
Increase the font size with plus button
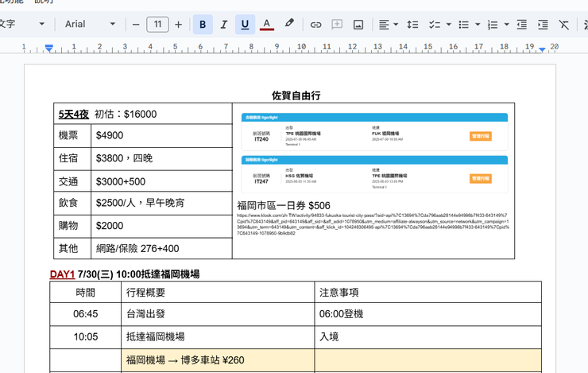point(178,25)
